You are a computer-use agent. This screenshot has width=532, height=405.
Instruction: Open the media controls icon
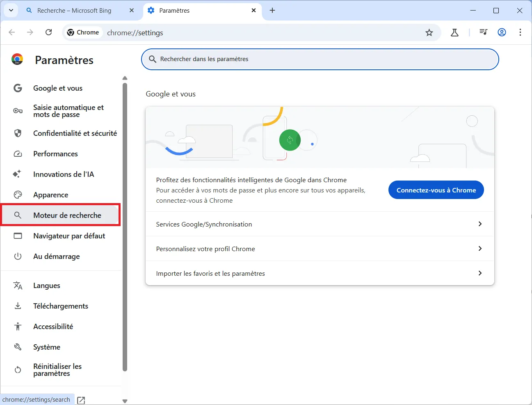coord(484,32)
